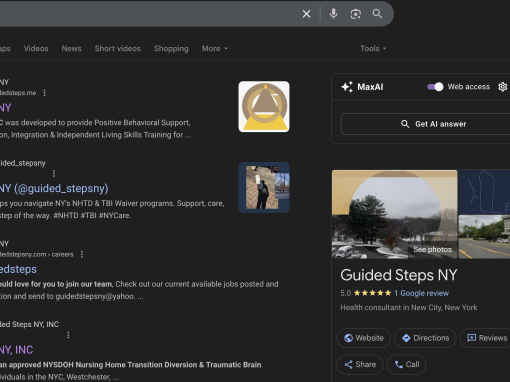510x382 pixels.
Task: Open the Tools dropdown
Action: [373, 49]
